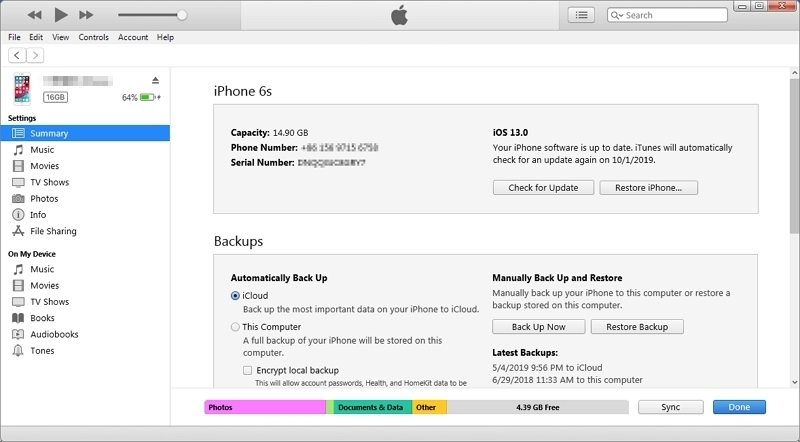Click the blue Done button
The height and width of the screenshot is (442, 800).
739,407
